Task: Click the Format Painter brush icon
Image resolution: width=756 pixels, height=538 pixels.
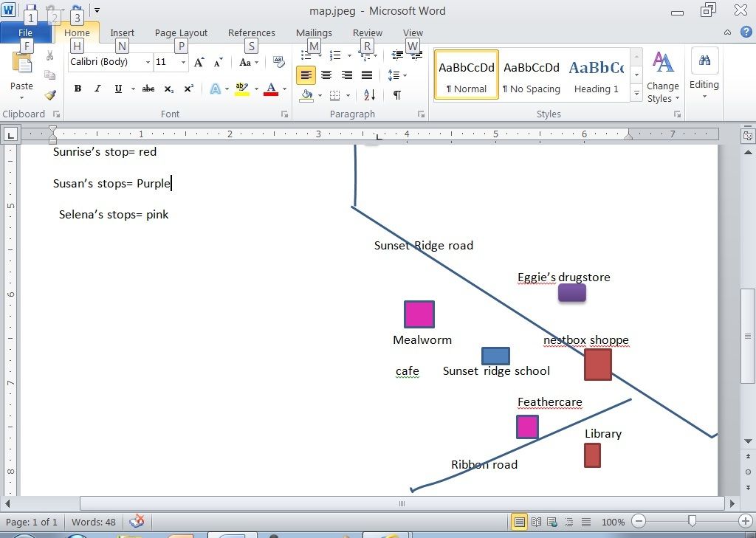Action: pyautogui.click(x=50, y=95)
